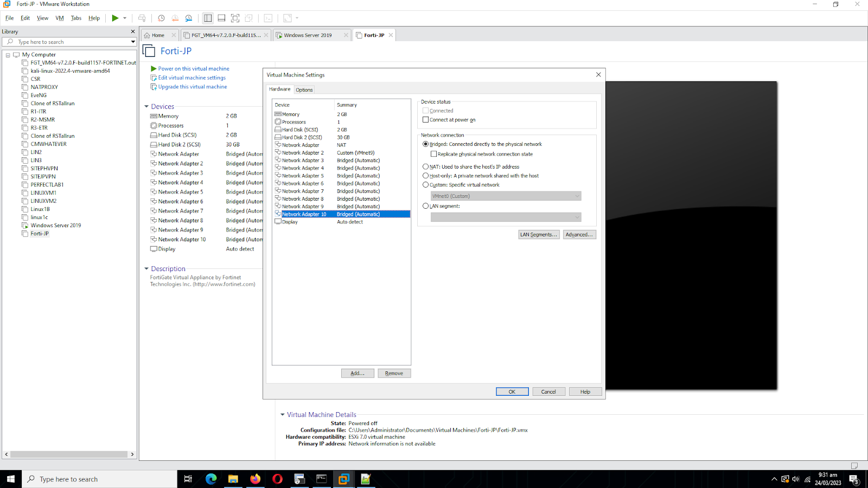Open the VM menu
Screen dimensions: 868x488
60,18
